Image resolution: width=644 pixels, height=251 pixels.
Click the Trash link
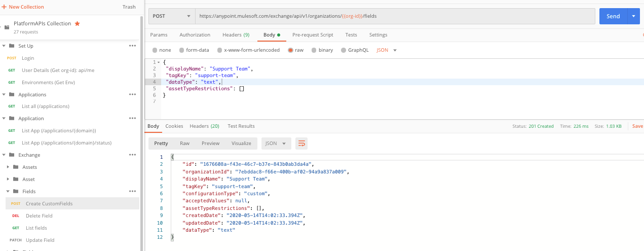point(129,7)
